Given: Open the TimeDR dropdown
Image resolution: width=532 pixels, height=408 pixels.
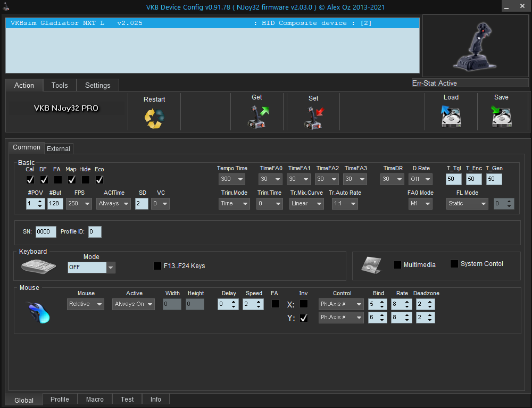Looking at the screenshot, I should 392,179.
